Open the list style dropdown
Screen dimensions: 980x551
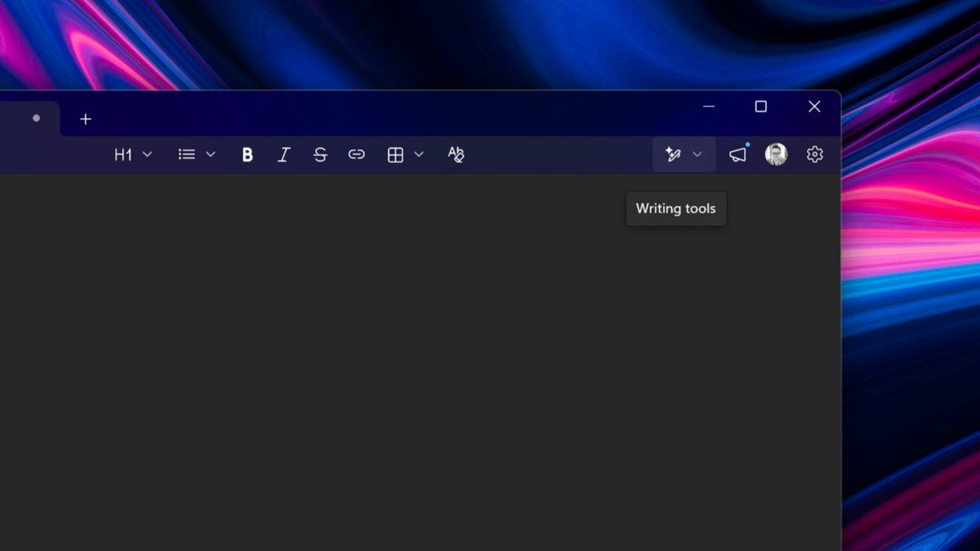211,154
